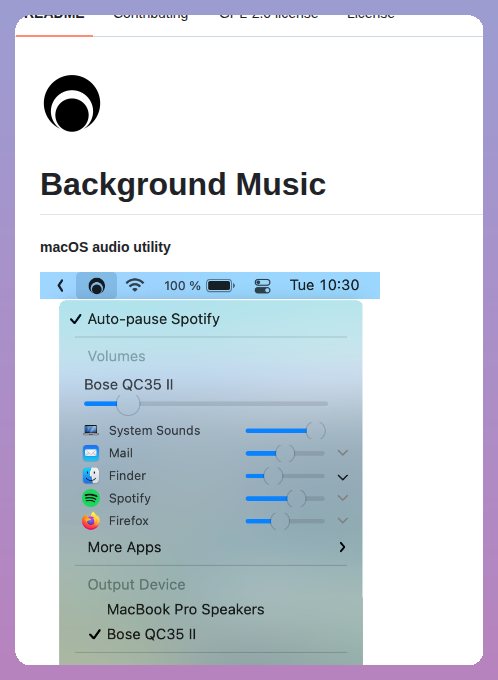Click the Volumes section label
498x680 pixels.
(116, 356)
